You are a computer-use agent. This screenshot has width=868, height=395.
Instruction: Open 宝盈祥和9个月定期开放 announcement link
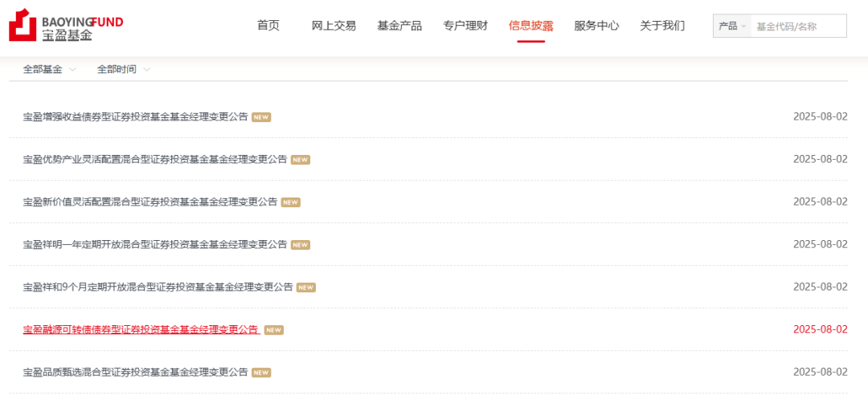[x=158, y=287]
